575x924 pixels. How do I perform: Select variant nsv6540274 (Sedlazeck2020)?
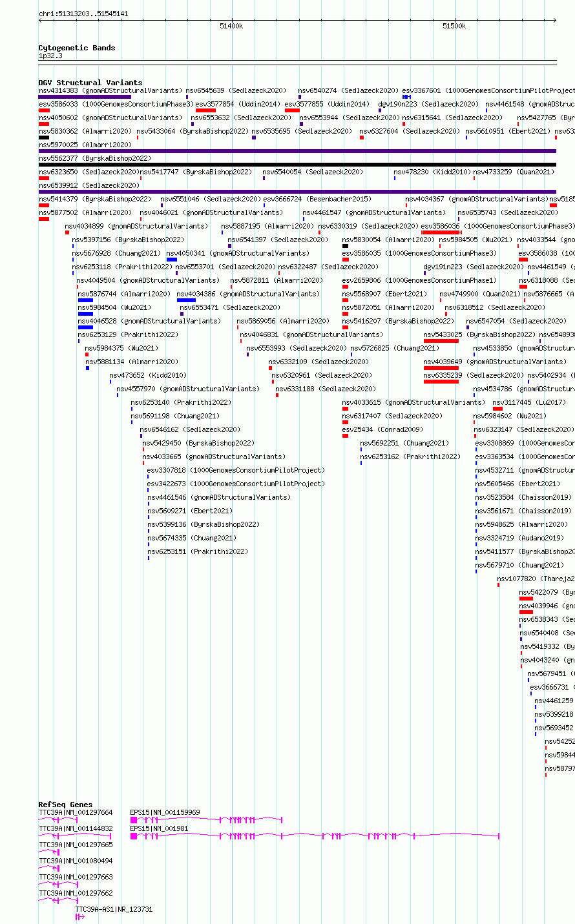(348, 90)
